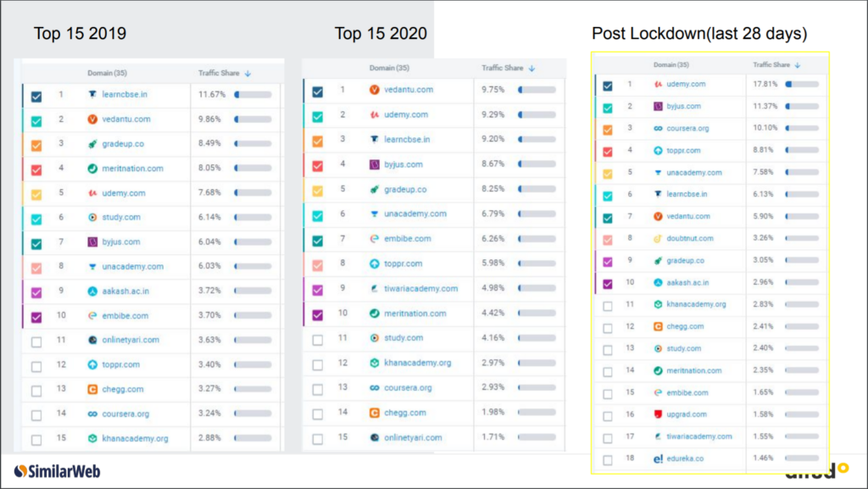
Task: Click vedantu.com favicon in Top 15 2020 table
Action: pyautogui.click(x=375, y=90)
